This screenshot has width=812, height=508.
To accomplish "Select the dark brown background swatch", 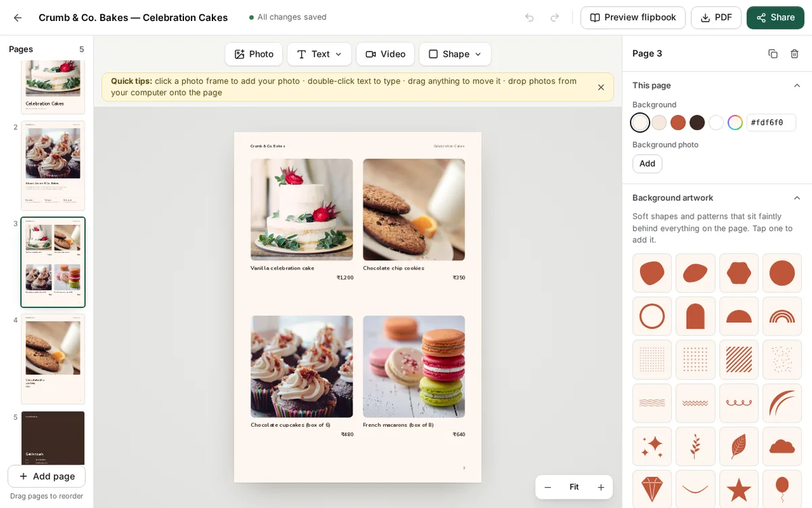I will (x=697, y=123).
